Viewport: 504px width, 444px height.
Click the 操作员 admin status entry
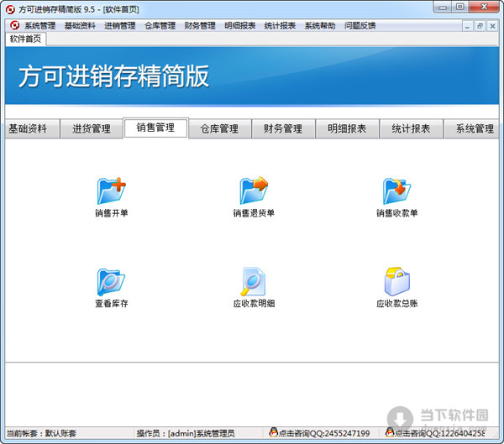click(x=186, y=433)
